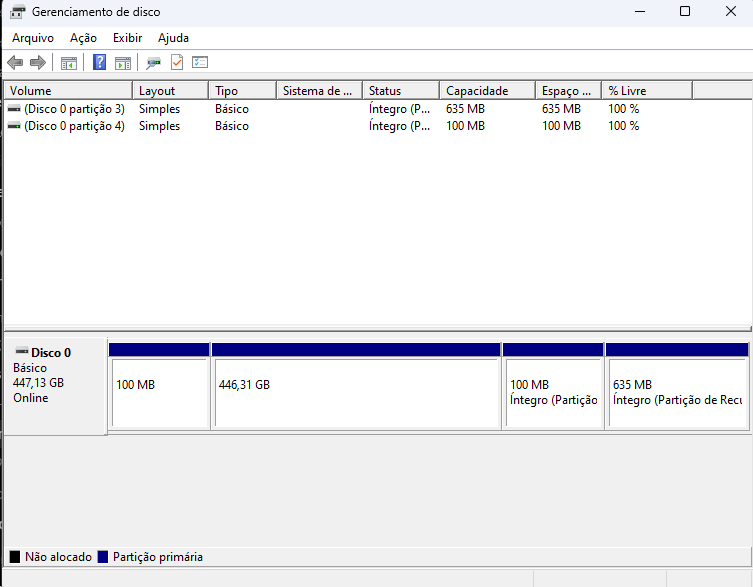The height and width of the screenshot is (587, 753).
Task: Click the checklist settings toolbar icon
Action: point(200,62)
